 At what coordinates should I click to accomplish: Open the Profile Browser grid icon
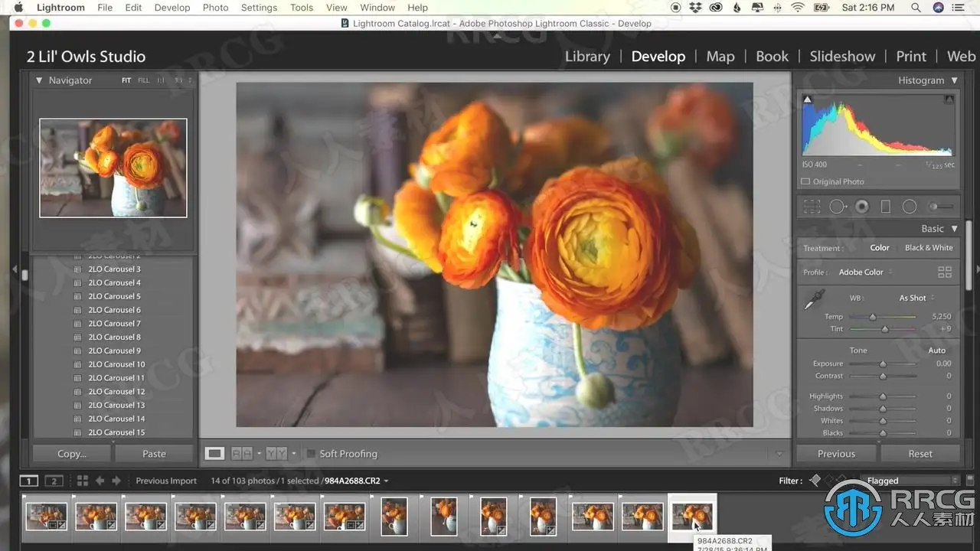tap(945, 272)
